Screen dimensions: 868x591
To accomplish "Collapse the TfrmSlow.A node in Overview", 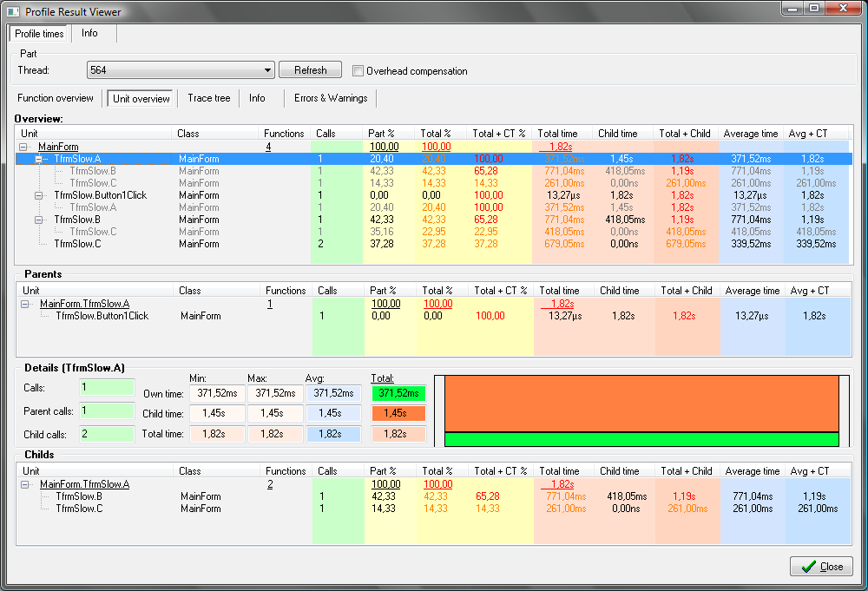I will click(39, 159).
